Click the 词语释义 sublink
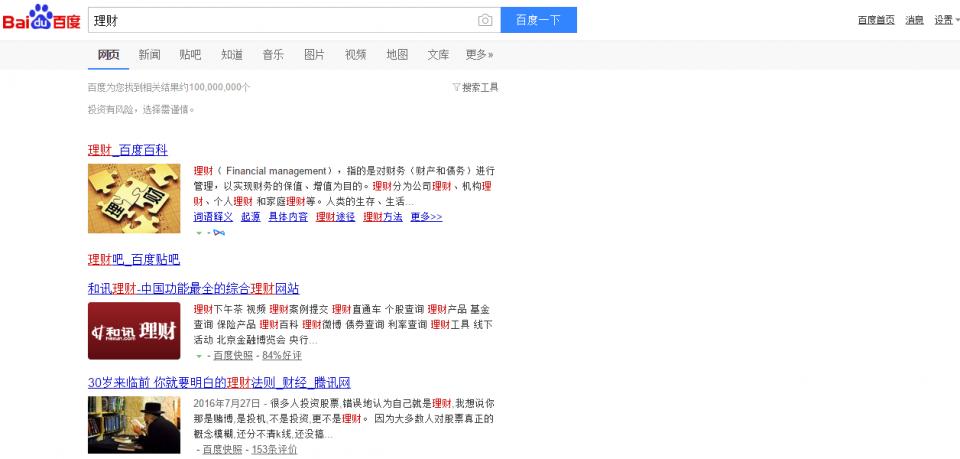This screenshot has width=960, height=459. pyautogui.click(x=213, y=217)
